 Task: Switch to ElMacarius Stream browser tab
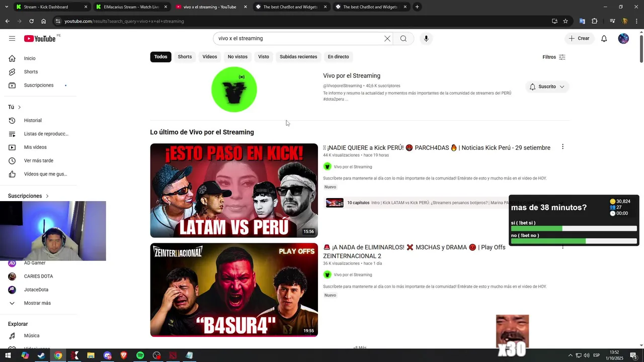(131, 7)
